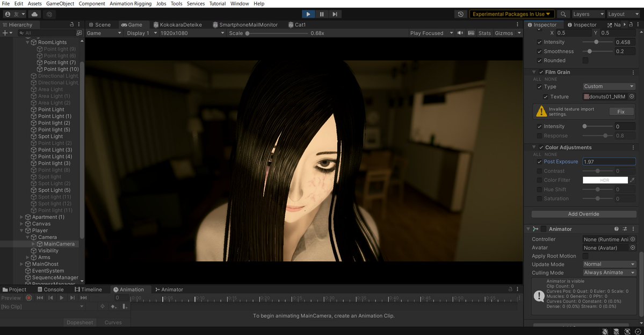Adjust the Smoothness slider
Viewport: 644px width, 335px height.
(x=590, y=52)
